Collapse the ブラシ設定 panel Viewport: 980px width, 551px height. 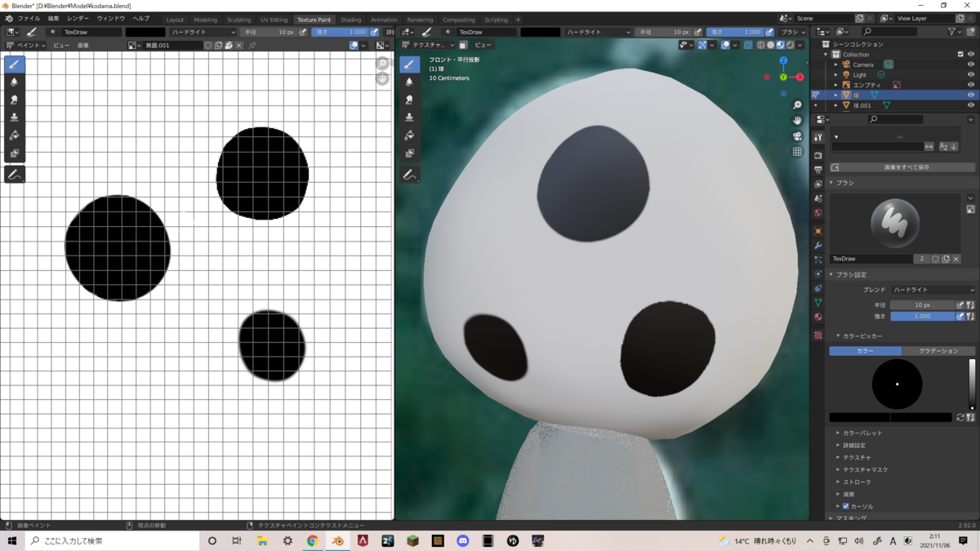(831, 275)
